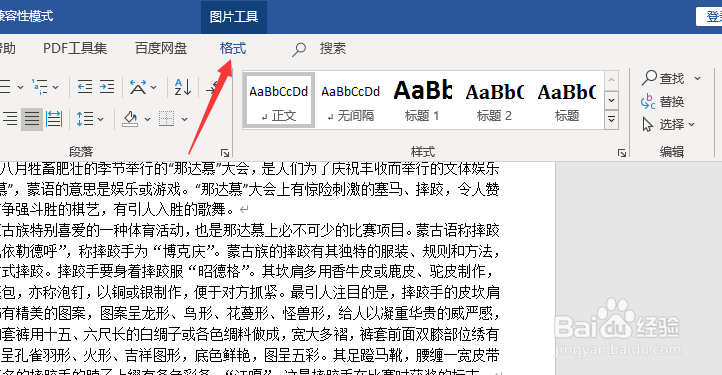Click the borders grid icon
The width and height of the screenshot is (722, 375).
coord(166,119)
